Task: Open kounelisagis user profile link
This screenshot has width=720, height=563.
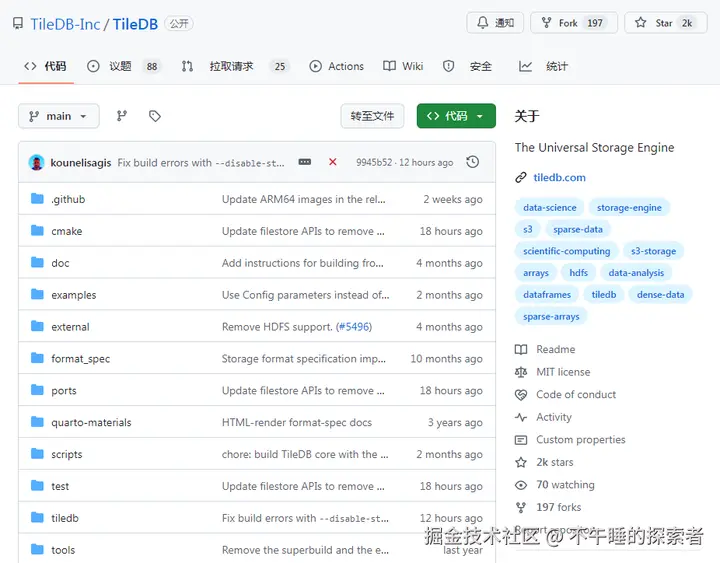Action: point(81,163)
